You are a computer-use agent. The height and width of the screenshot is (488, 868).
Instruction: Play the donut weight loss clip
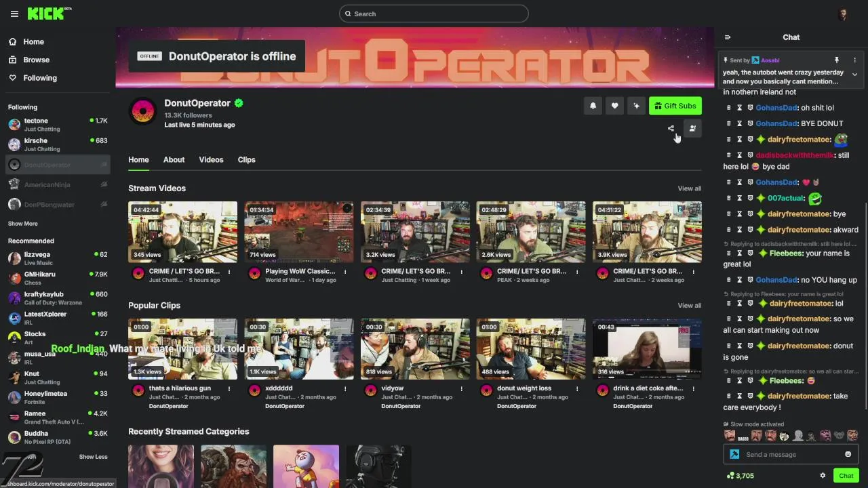(x=530, y=349)
